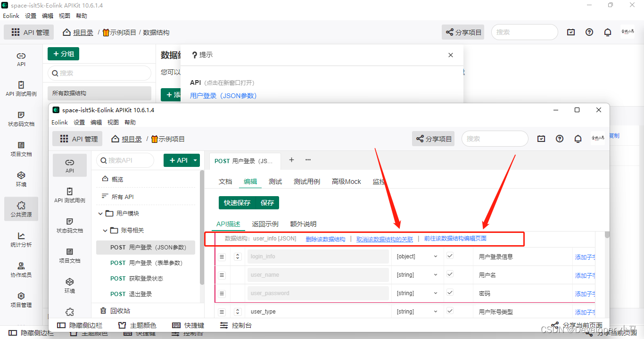Click row handle icon for login_info
This screenshot has width=644, height=339.
click(x=222, y=257)
